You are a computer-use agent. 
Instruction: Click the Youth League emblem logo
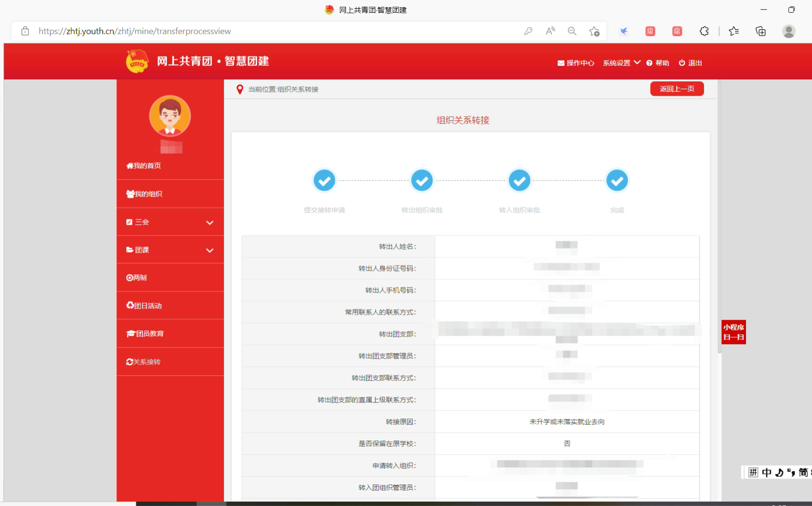pos(137,61)
